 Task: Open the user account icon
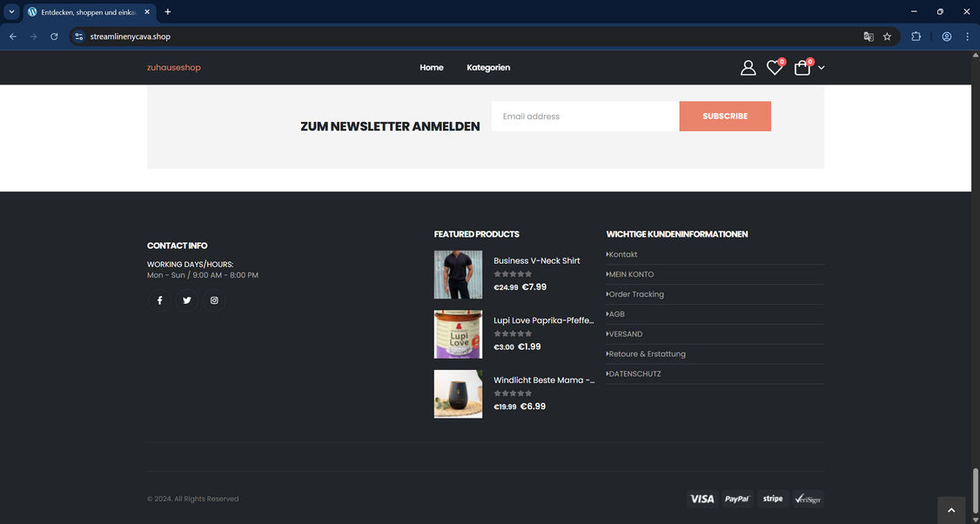(x=748, y=67)
